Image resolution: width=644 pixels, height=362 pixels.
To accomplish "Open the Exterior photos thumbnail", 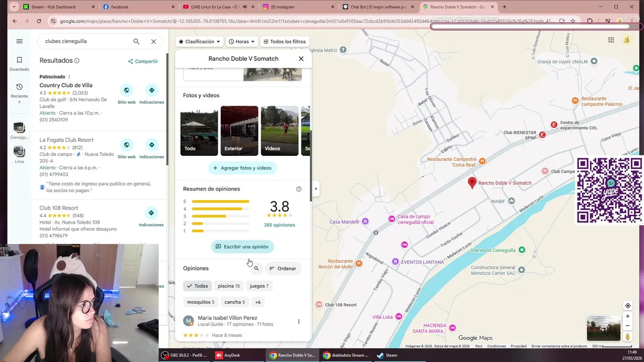I will pos(239,131).
